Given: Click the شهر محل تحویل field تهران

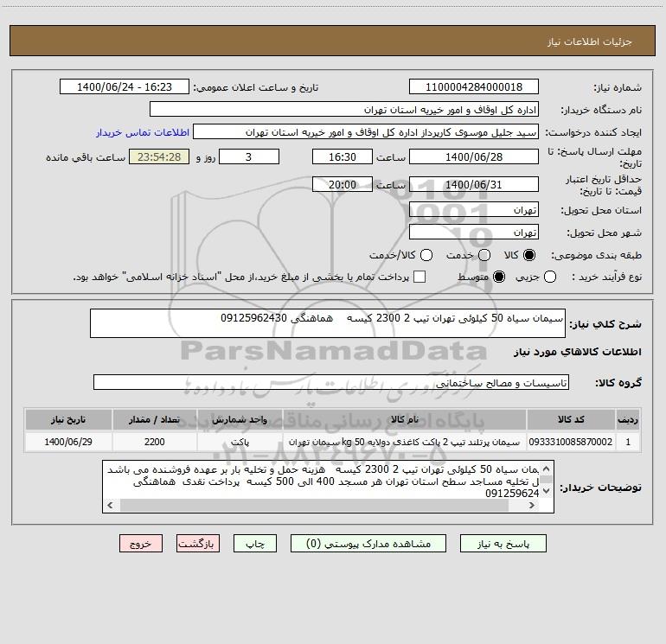Looking at the screenshot, I should (474, 233).
